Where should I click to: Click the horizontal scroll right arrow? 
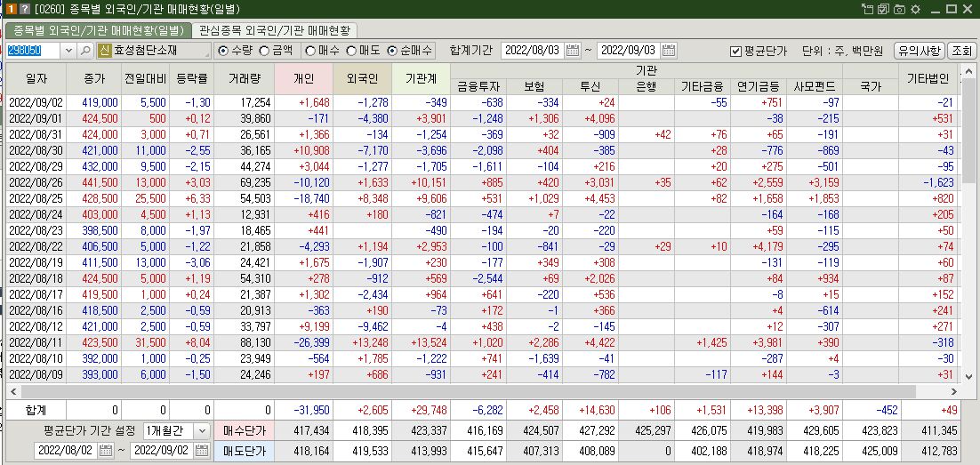(x=953, y=391)
